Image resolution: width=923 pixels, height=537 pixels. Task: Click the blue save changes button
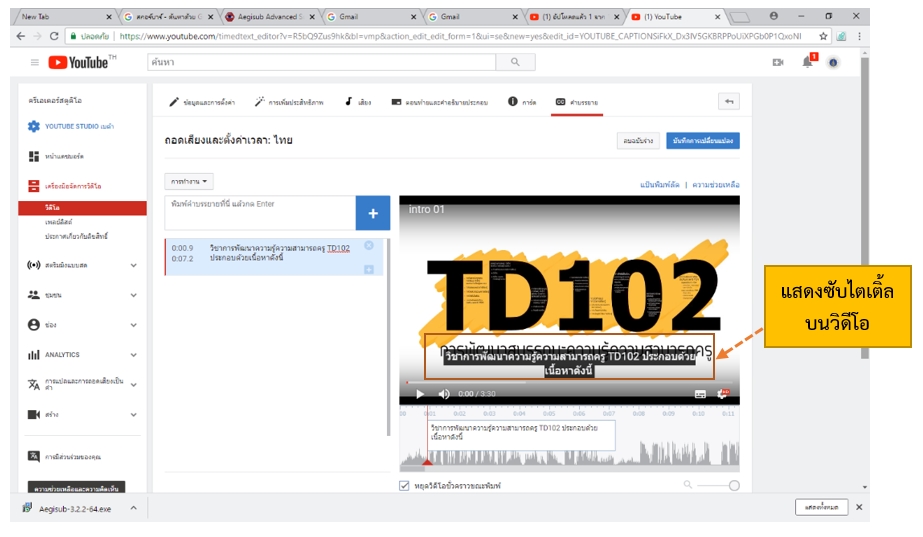click(x=703, y=141)
